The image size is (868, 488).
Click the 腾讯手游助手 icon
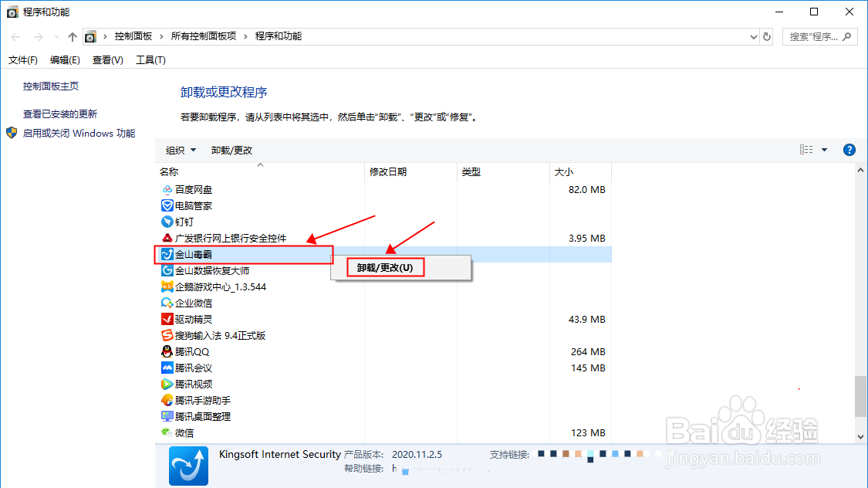[x=167, y=400]
